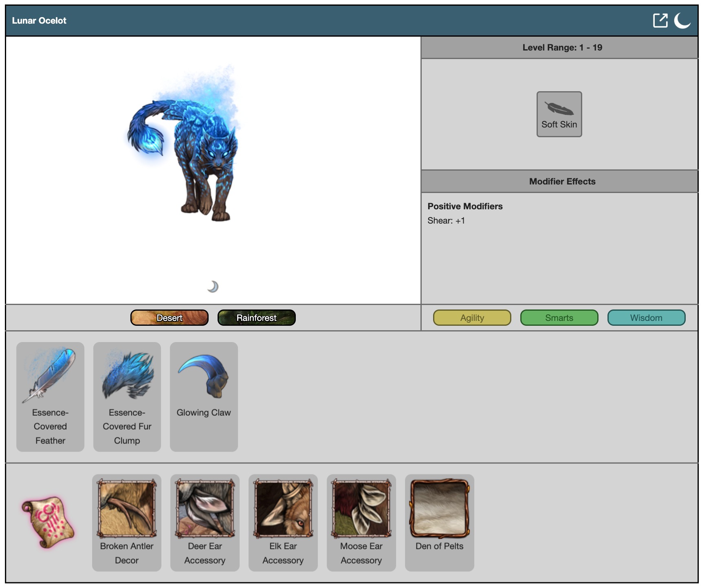Image resolution: width=702 pixels, height=588 pixels.
Task: Click the Wisdom stat badge
Action: 646,318
